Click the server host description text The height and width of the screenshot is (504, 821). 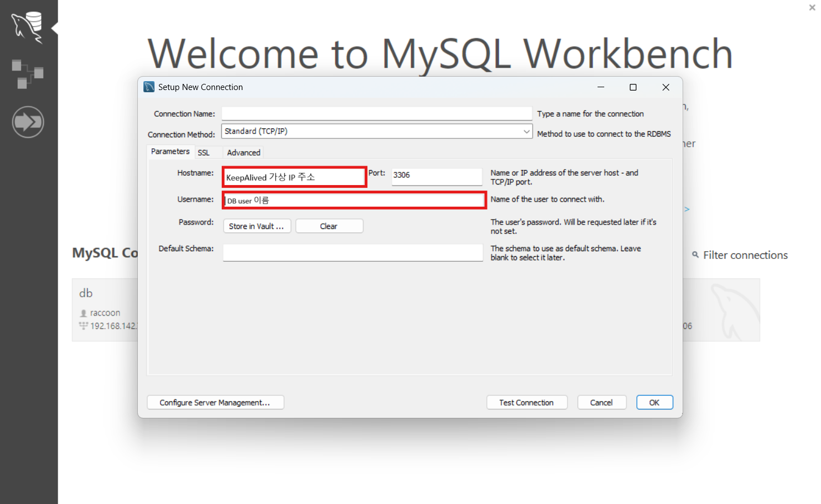[x=564, y=177]
